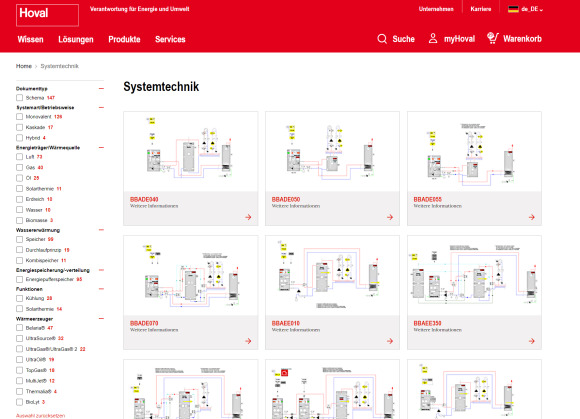
Task: Click the arrow icon on BBAEE350 card
Action: tap(532, 341)
